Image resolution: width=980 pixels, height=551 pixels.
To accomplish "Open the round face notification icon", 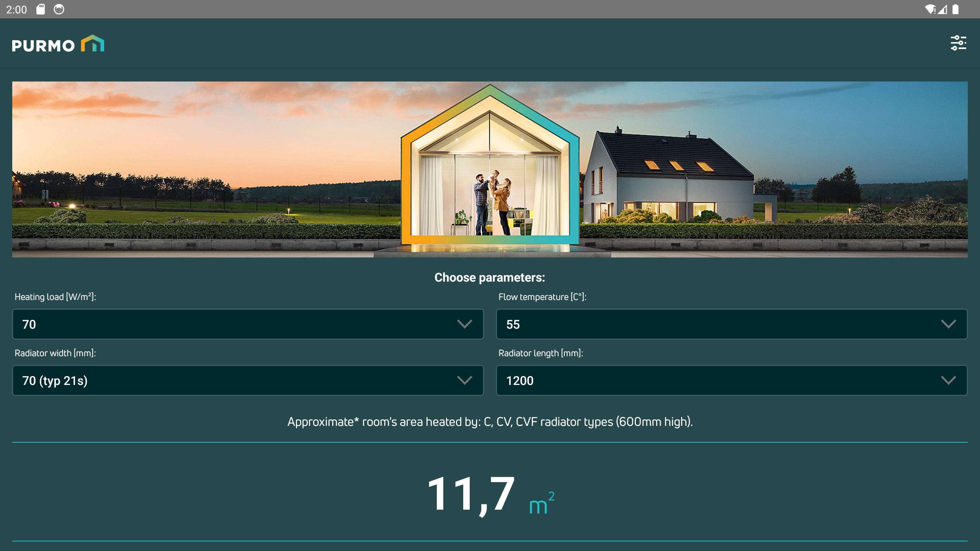I will click(59, 9).
